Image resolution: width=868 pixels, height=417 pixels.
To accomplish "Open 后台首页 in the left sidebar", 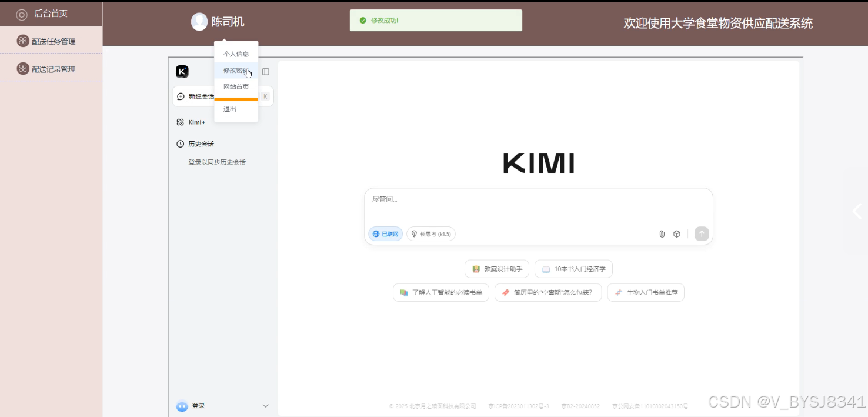I will tap(51, 14).
